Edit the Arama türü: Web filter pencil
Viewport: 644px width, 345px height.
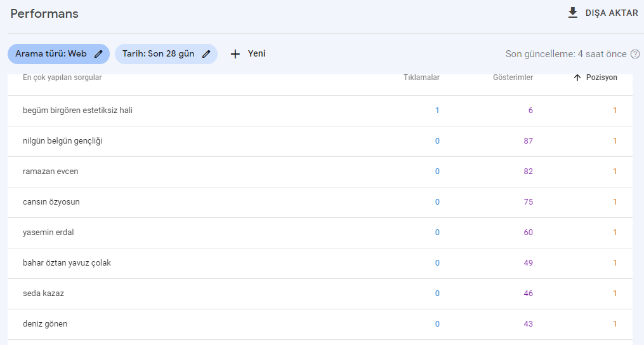point(98,54)
